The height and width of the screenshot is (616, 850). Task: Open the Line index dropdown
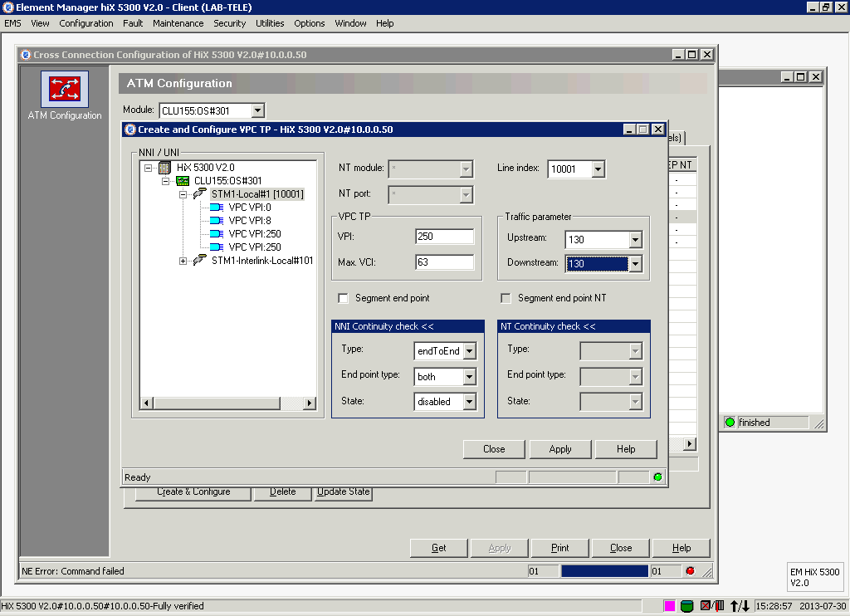point(598,169)
